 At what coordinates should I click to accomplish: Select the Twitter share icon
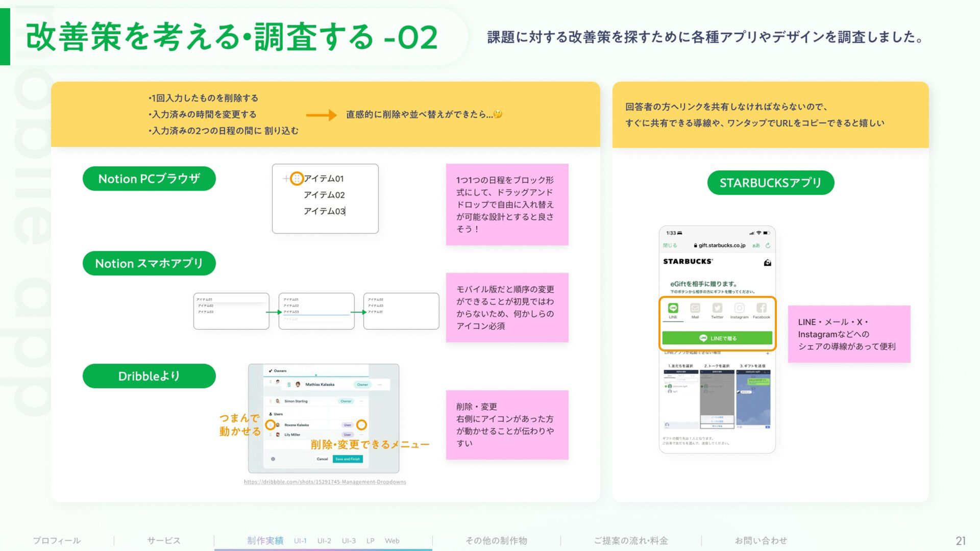click(x=717, y=308)
